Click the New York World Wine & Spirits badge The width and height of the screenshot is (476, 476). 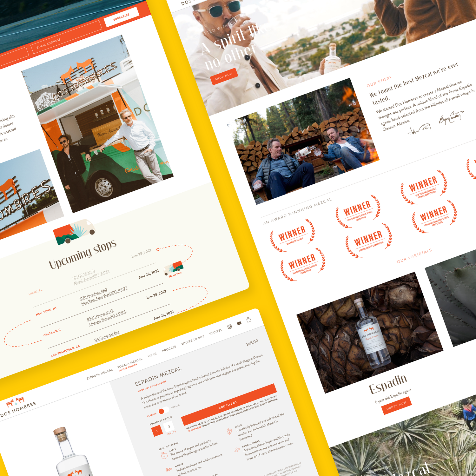tap(358, 211)
